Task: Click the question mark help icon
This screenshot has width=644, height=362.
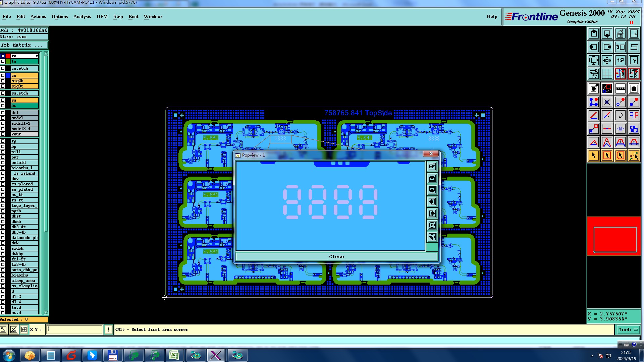Action: tap(634, 61)
